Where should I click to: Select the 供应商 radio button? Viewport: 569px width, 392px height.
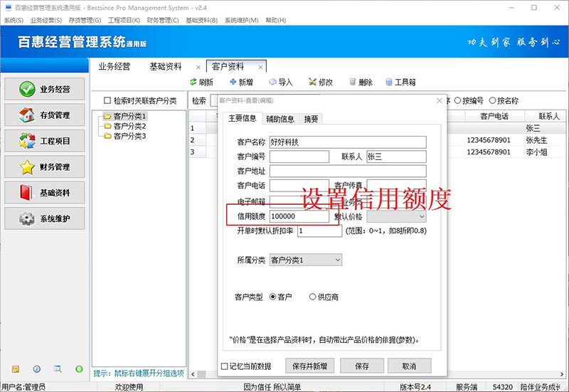(312, 297)
